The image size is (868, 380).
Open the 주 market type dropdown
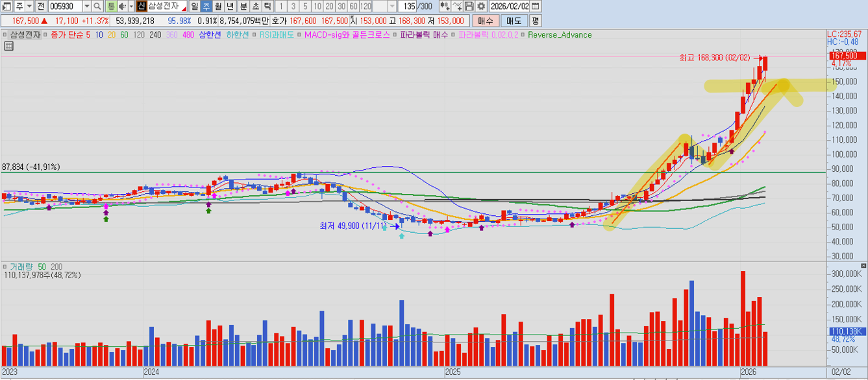pyautogui.click(x=29, y=6)
